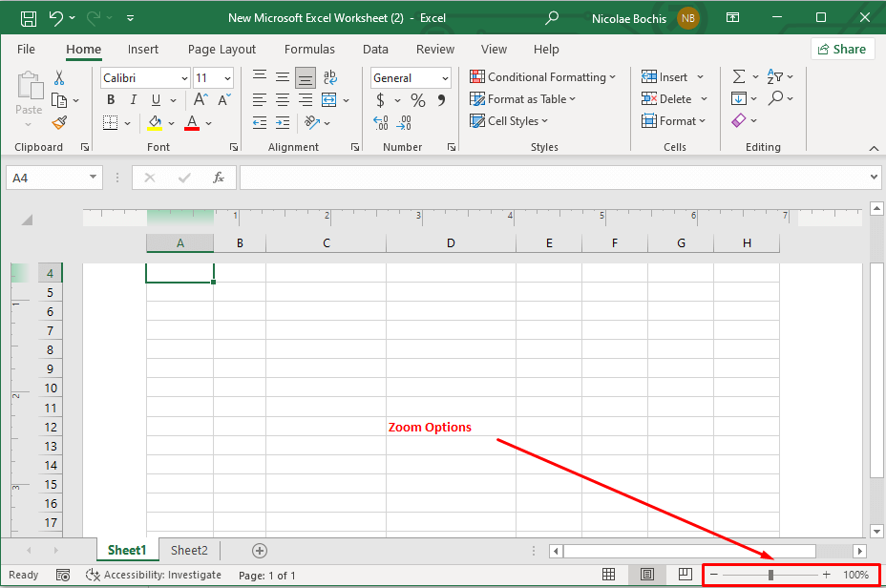Open the Calibri font name dropdown
This screenshot has height=588, width=886.
(145, 78)
